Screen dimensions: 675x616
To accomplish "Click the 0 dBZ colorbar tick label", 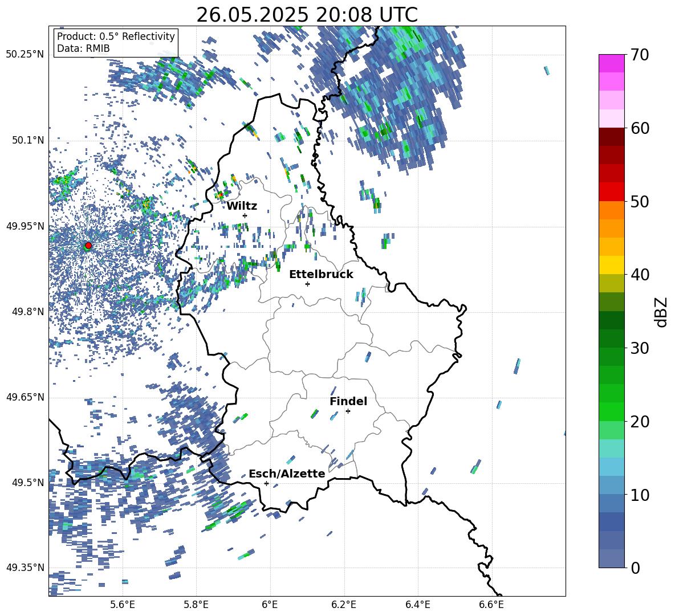I will point(635,568).
